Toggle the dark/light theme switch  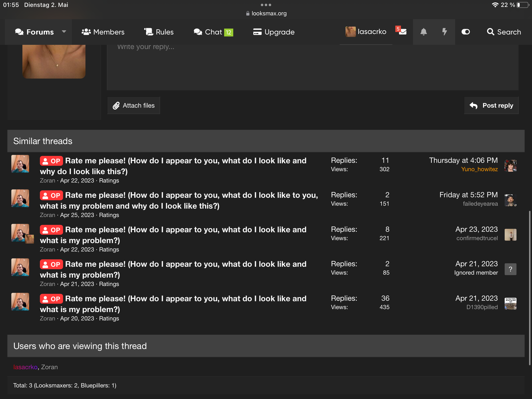[465, 32]
